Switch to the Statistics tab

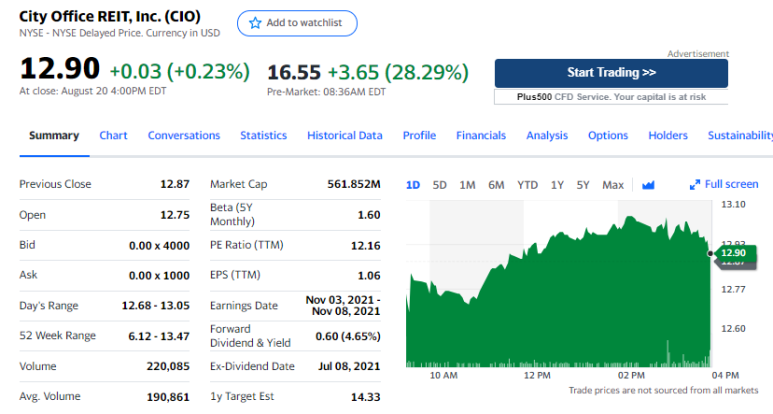pos(263,136)
